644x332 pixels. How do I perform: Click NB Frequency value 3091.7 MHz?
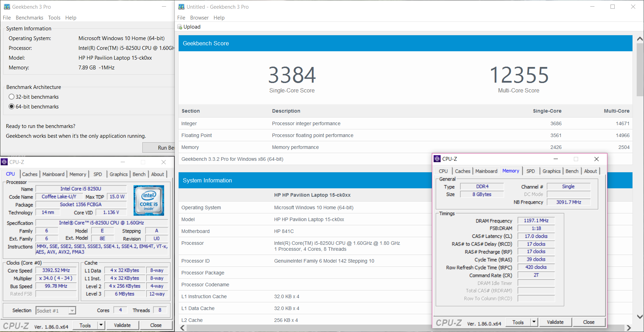(568, 202)
